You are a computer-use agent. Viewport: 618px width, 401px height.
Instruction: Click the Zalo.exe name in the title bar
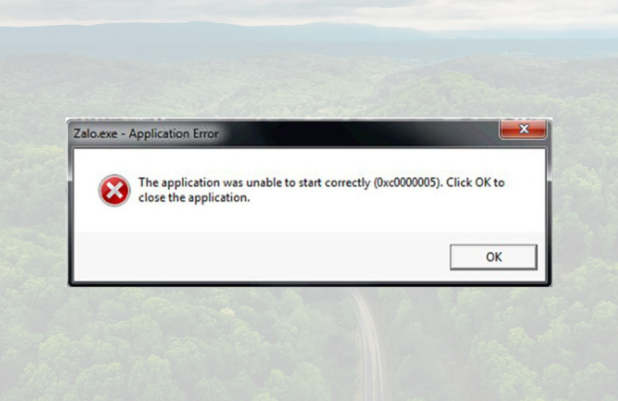tap(95, 134)
